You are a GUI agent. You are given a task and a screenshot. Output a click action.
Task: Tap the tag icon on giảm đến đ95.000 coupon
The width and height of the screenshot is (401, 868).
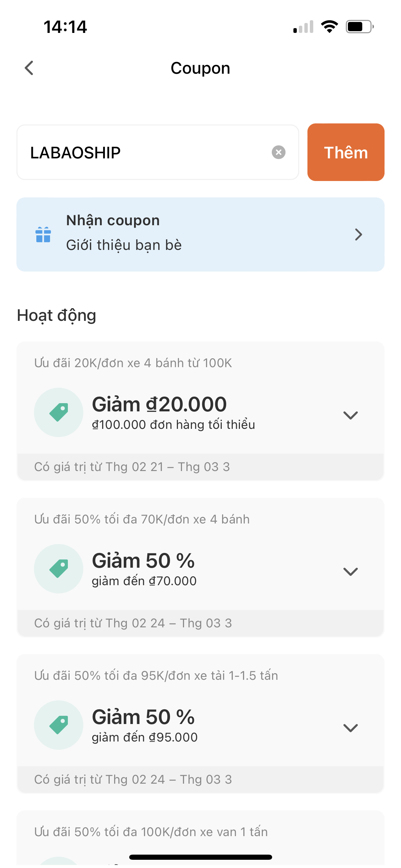tap(59, 725)
